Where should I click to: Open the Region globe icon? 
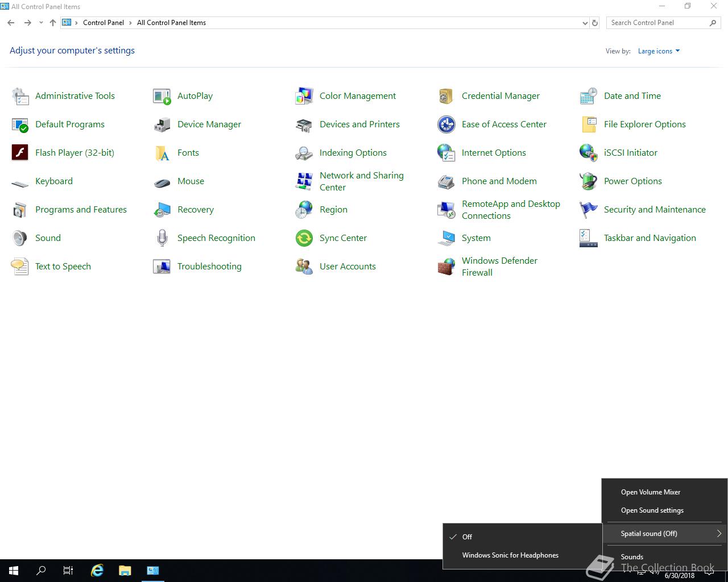[x=304, y=210]
